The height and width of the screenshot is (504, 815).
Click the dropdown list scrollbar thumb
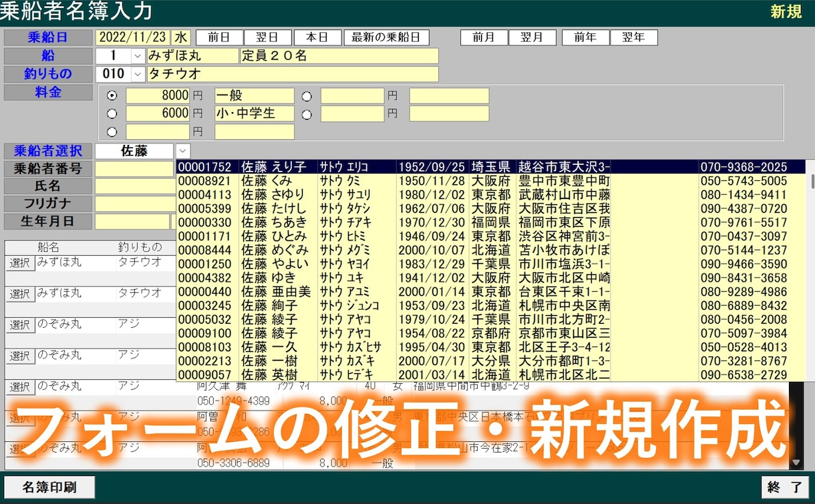point(812,182)
